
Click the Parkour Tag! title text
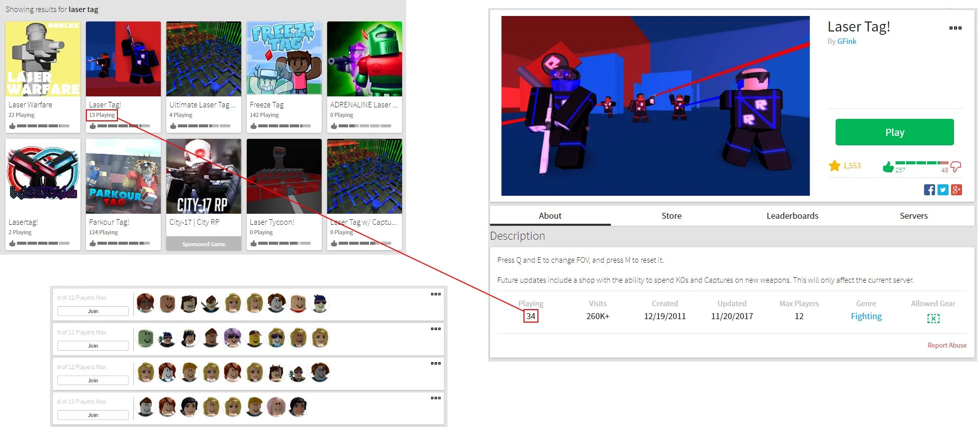click(109, 222)
